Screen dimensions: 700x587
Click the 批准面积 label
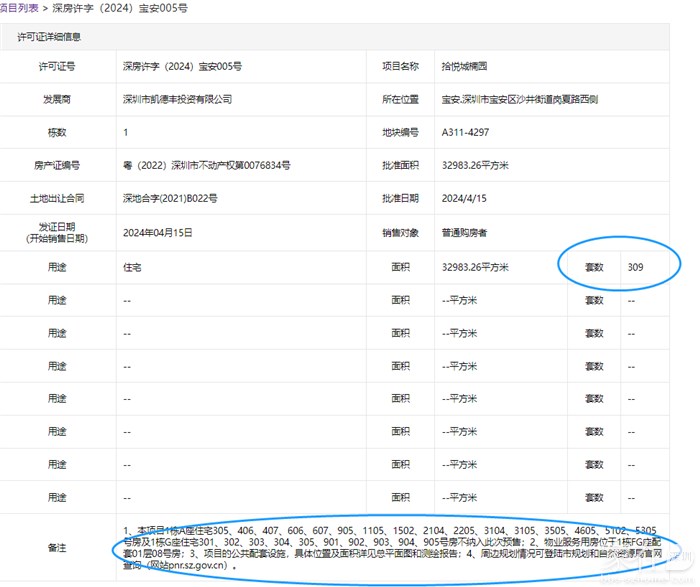pyautogui.click(x=401, y=165)
